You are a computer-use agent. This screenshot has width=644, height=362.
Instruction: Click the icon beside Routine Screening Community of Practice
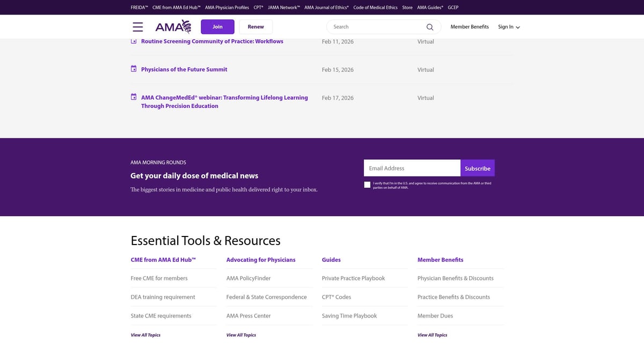pos(133,40)
